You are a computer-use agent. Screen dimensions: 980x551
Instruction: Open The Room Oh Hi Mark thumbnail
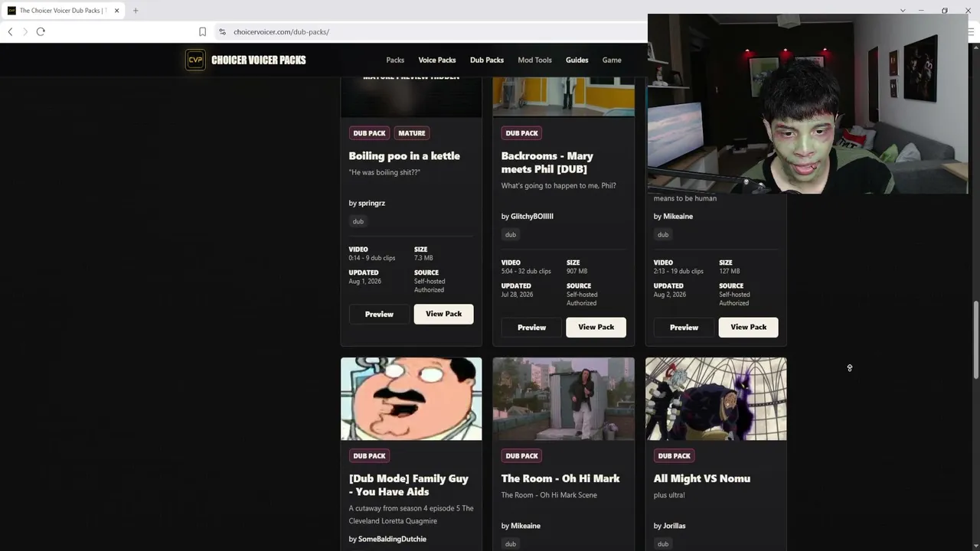pyautogui.click(x=563, y=399)
